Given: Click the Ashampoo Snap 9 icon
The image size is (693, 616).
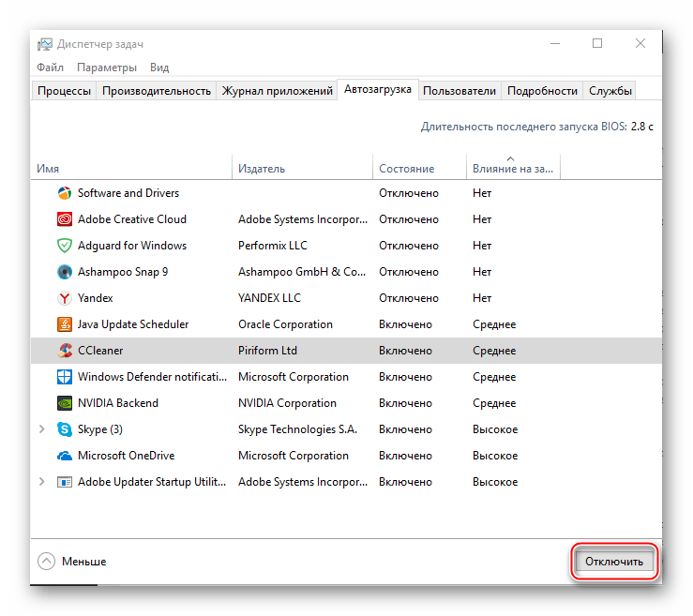Looking at the screenshot, I should 65,272.
